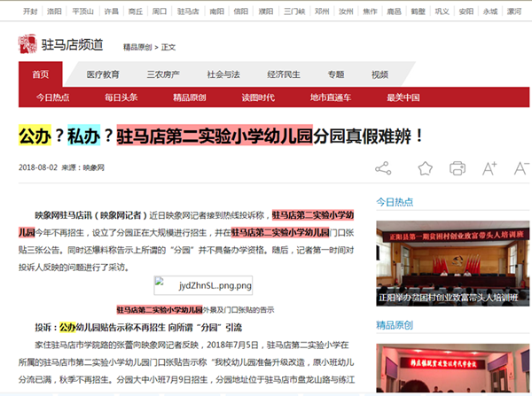Open the 经济民生 tab

[284, 74]
